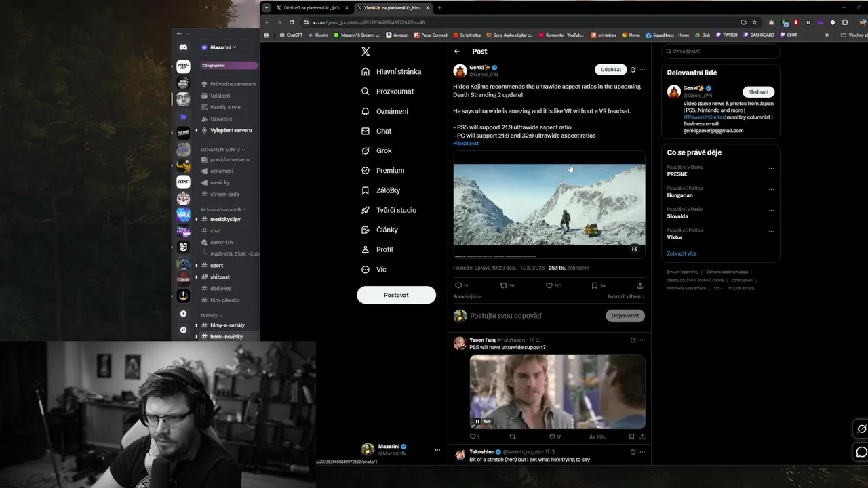Viewport: 868px width, 488px height.
Task: Open the Mazarini account menu dots
Action: click(437, 450)
